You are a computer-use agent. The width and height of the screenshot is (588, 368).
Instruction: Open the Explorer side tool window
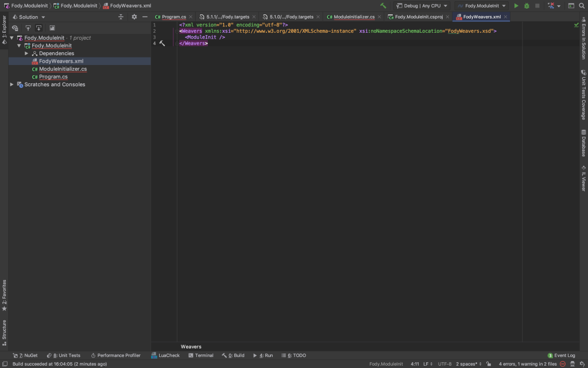4,30
